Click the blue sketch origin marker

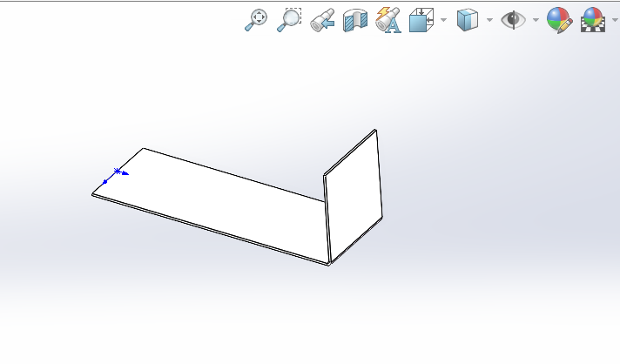click(117, 172)
